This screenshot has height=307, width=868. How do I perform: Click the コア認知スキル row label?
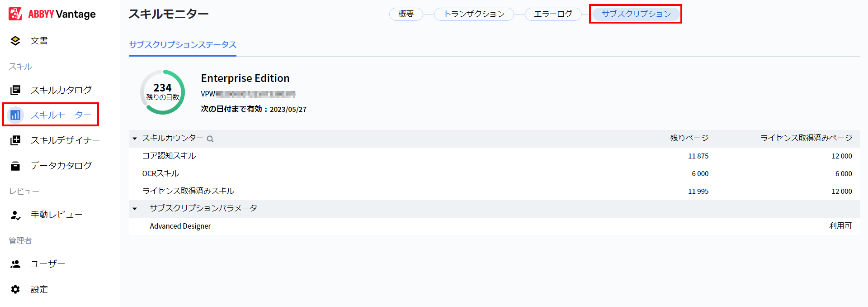pyautogui.click(x=169, y=156)
